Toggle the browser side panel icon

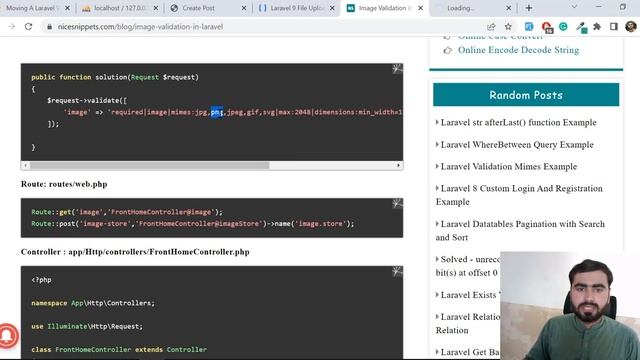coord(613,27)
